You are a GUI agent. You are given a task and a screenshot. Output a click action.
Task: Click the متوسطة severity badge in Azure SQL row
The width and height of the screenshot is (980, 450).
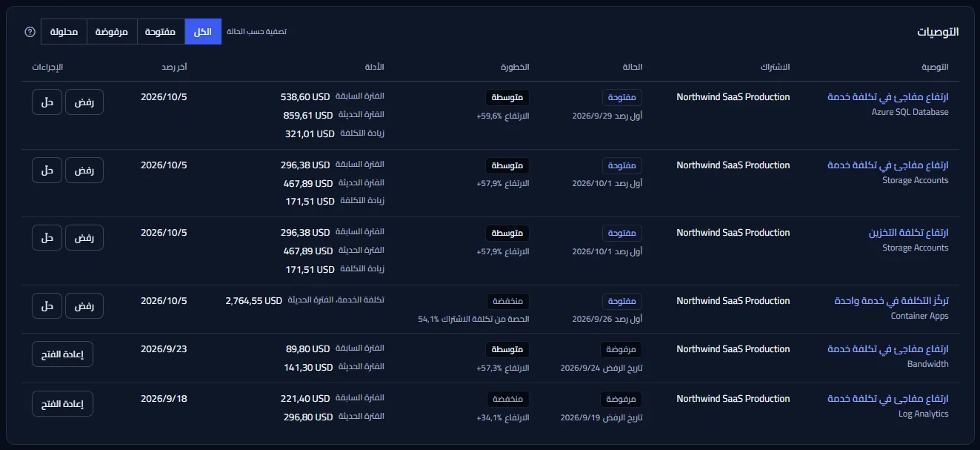click(507, 97)
